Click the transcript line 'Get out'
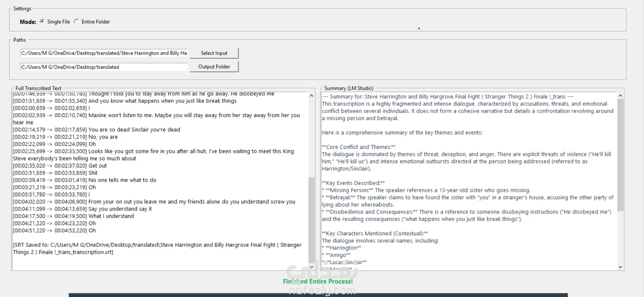644x297 pixels. [60, 166]
